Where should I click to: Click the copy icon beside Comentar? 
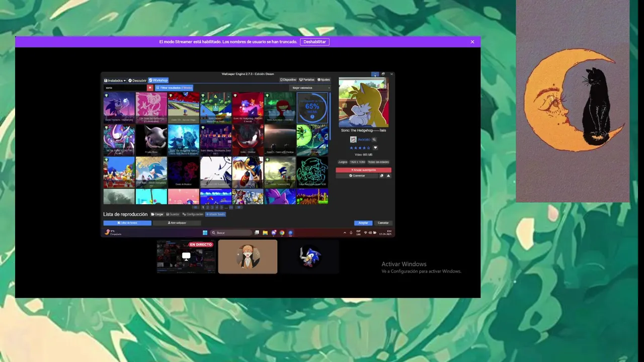tap(381, 175)
